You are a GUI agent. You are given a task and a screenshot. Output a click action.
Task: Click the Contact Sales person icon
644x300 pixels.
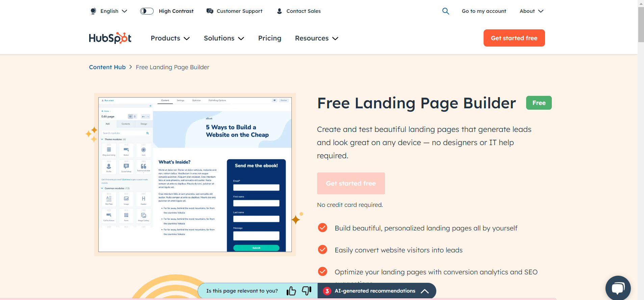click(x=279, y=11)
